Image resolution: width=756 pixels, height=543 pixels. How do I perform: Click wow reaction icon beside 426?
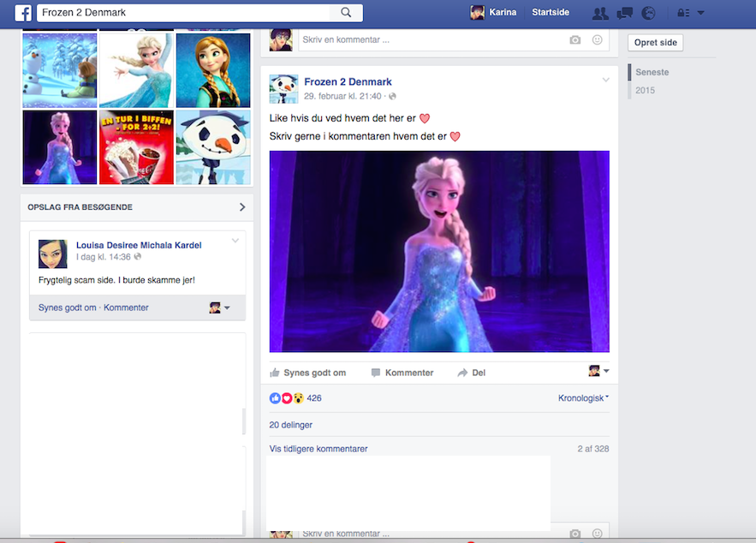(299, 398)
